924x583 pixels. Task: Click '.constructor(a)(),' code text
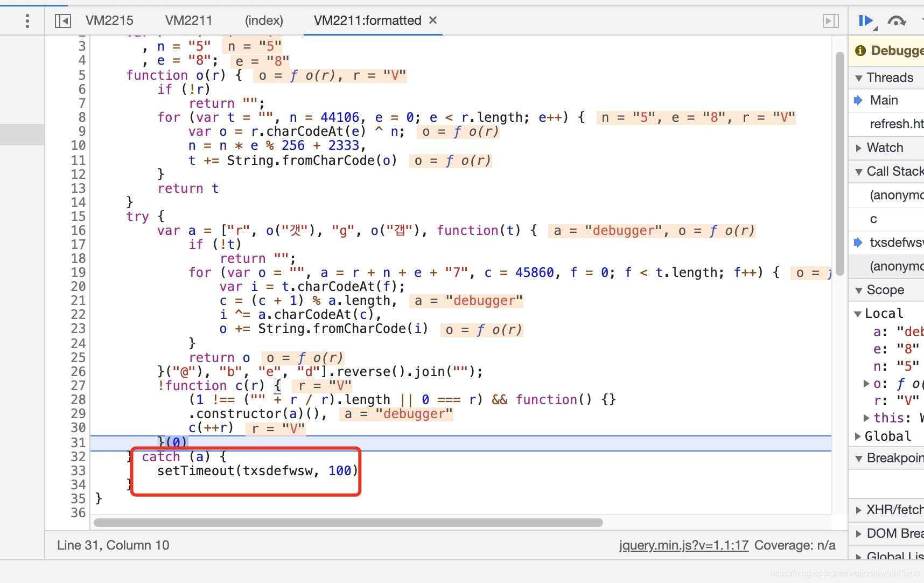point(258,414)
